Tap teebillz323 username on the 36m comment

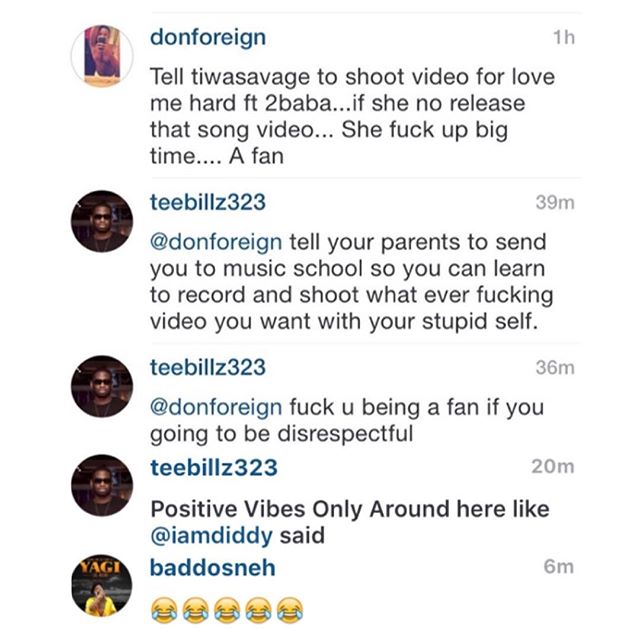click(208, 367)
